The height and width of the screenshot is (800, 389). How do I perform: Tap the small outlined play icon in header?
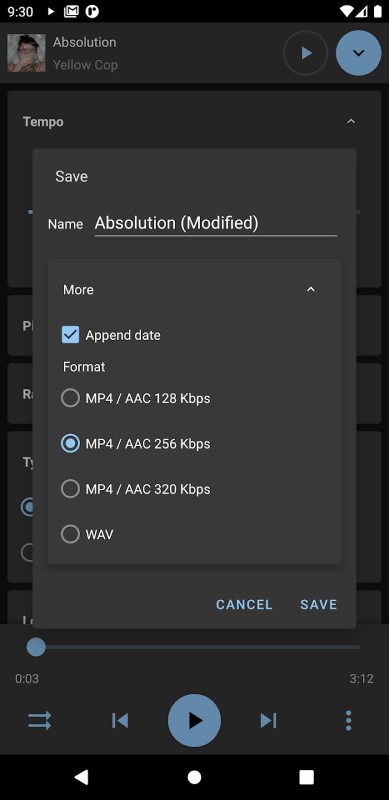click(306, 53)
